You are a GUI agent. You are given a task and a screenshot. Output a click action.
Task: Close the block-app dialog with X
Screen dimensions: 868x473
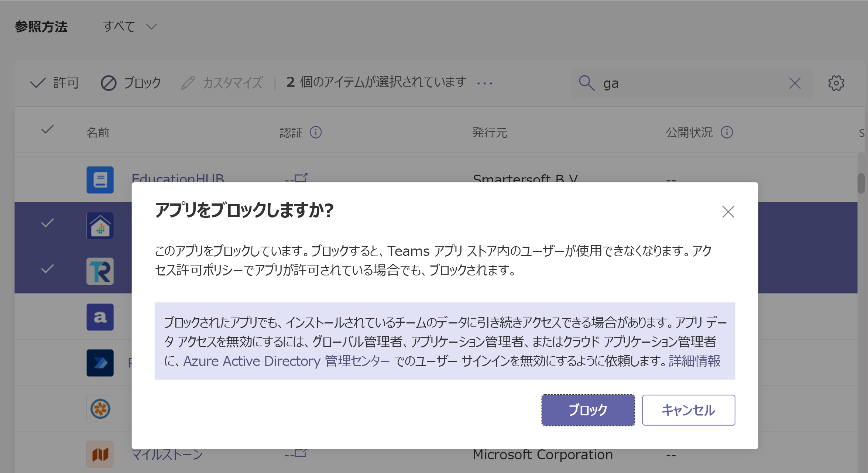coord(728,212)
